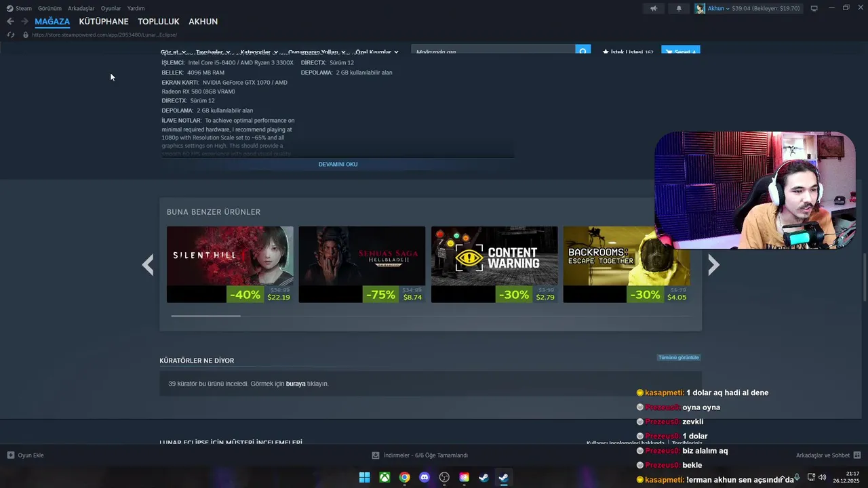Click the taskbar microphone icon

tap(797, 477)
